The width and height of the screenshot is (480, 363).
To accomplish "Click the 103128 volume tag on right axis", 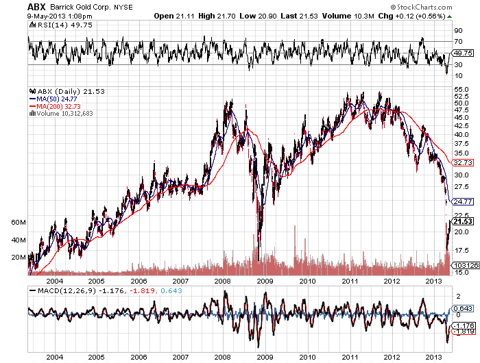I will (466, 265).
